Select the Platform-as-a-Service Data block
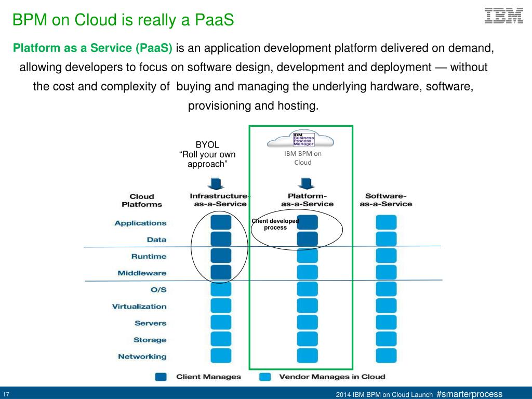The image size is (532, 399). [308, 239]
